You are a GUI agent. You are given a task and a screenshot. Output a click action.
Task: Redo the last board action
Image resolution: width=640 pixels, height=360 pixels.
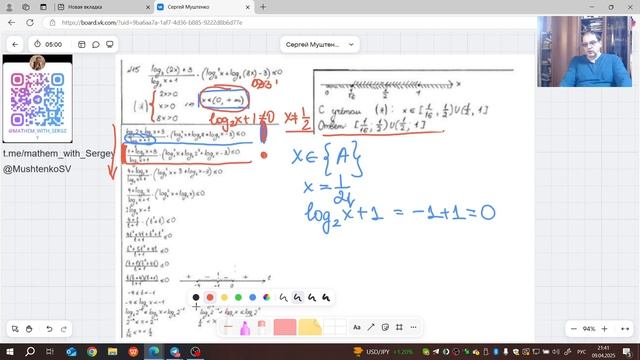(x=64, y=329)
